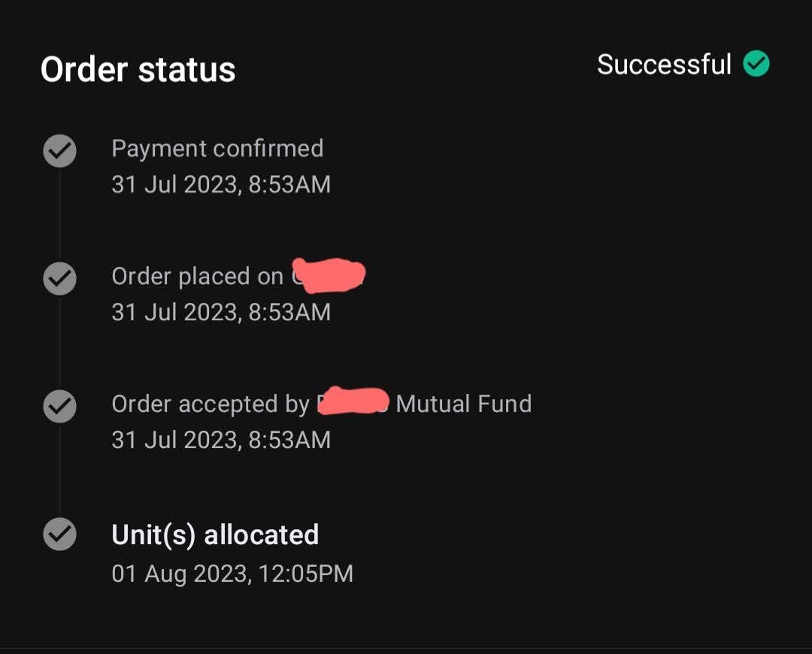This screenshot has width=812, height=654.
Task: Select the timestamp under Order accepted
Action: pyautogui.click(x=221, y=441)
